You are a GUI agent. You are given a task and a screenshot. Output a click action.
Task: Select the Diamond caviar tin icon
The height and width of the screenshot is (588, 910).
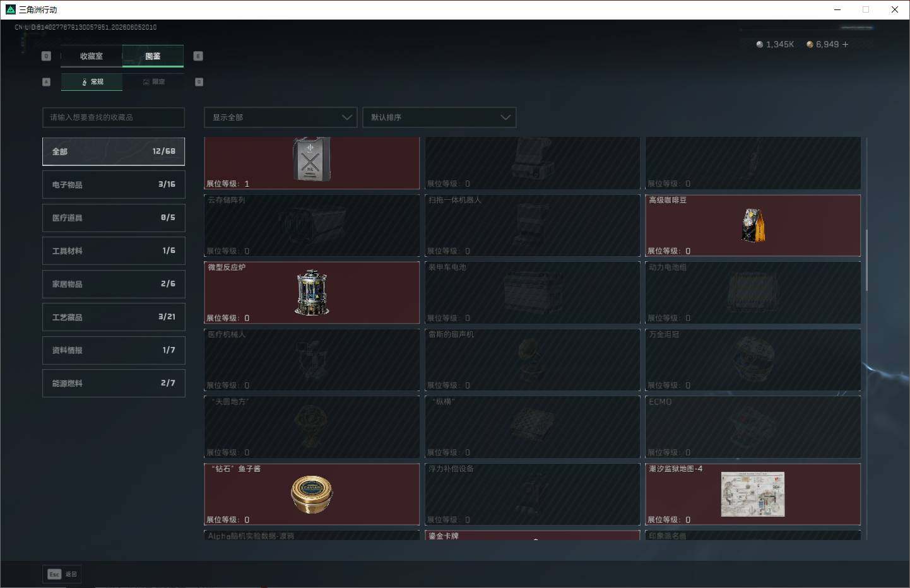(312, 495)
